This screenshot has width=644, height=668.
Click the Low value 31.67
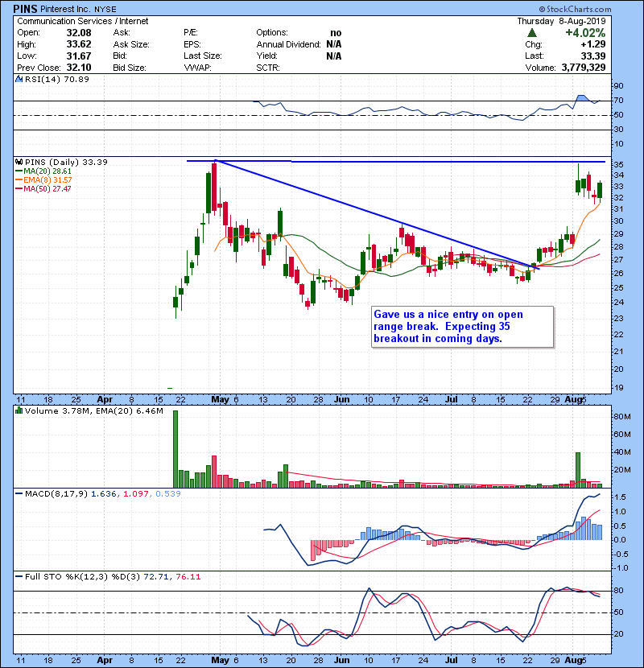(79, 56)
